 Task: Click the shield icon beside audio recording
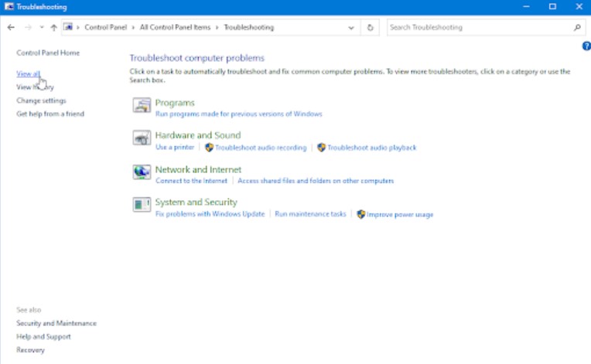209,148
